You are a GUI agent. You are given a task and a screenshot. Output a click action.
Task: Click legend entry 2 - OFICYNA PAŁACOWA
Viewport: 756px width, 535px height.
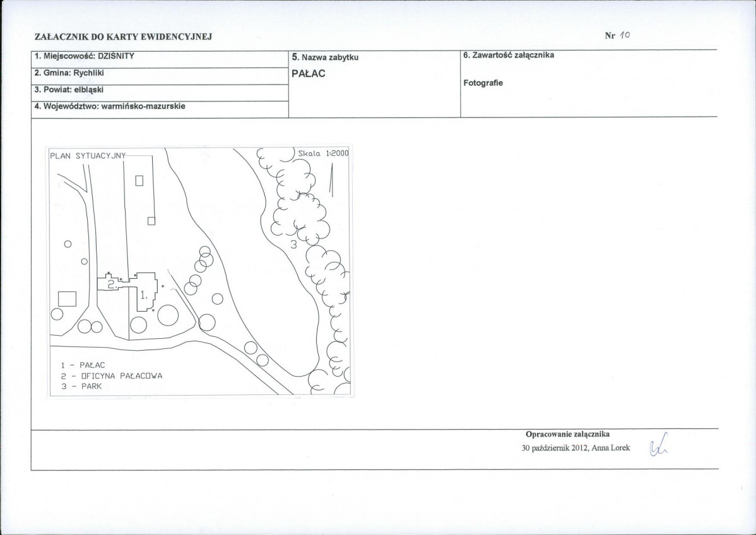coord(112,376)
